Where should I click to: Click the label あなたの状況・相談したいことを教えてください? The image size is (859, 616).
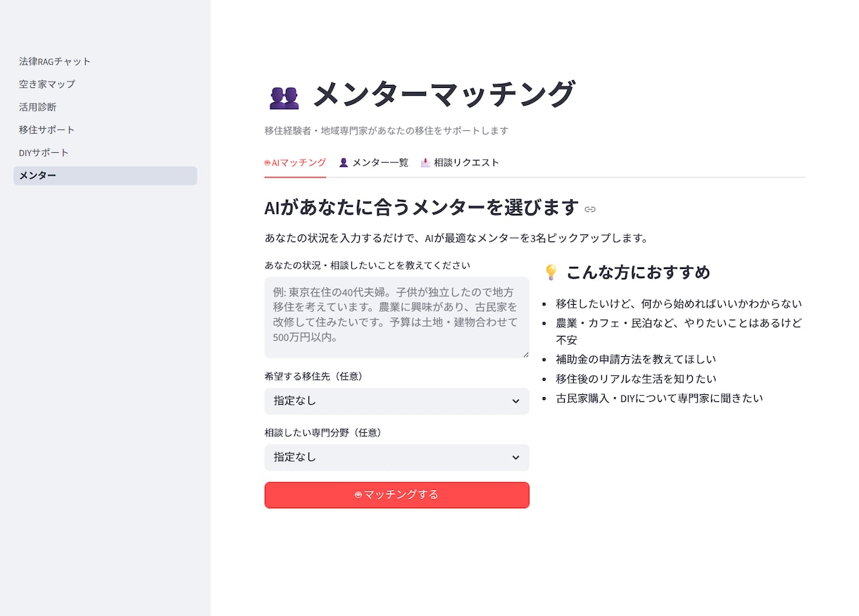(x=368, y=265)
